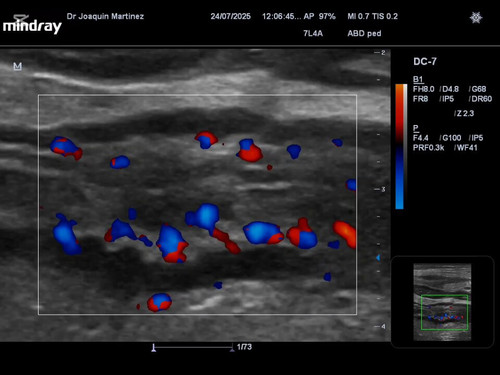This screenshot has height=375, width=500.
Task: Click the F4.4 power Doppler frequency
Action: coord(421,138)
